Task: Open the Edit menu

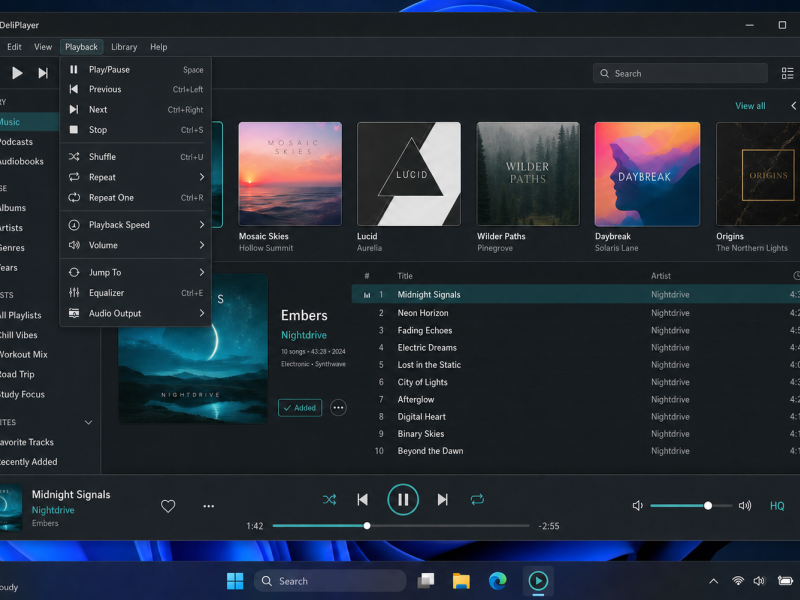Action: click(14, 47)
